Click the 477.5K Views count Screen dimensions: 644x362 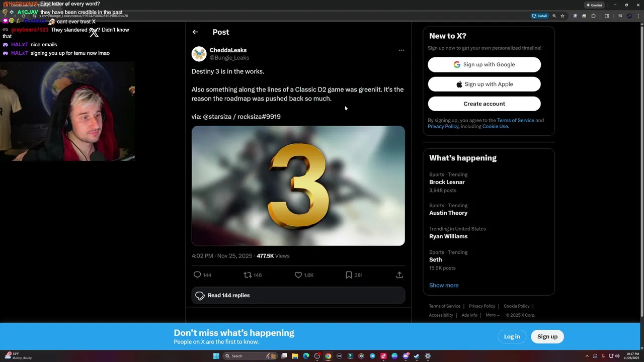[273, 256]
